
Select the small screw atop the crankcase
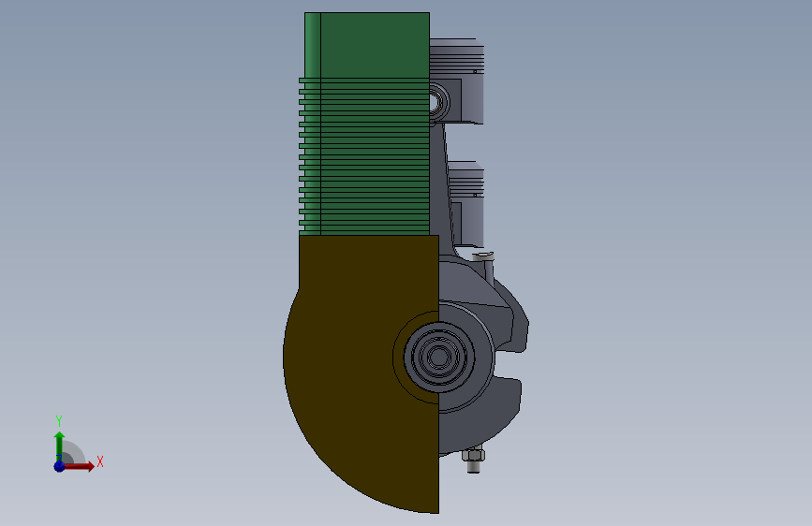483,256
